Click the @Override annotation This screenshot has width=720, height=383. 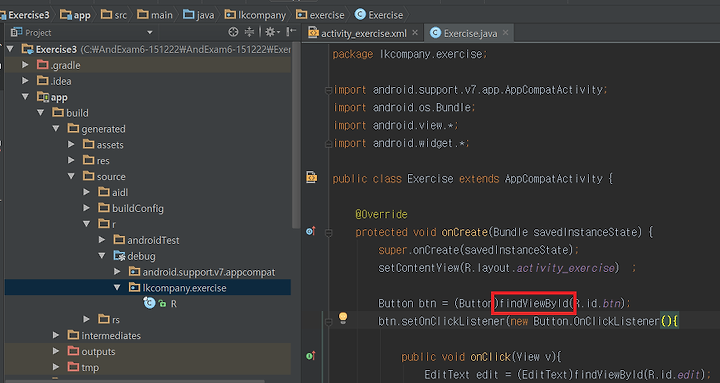(381, 214)
